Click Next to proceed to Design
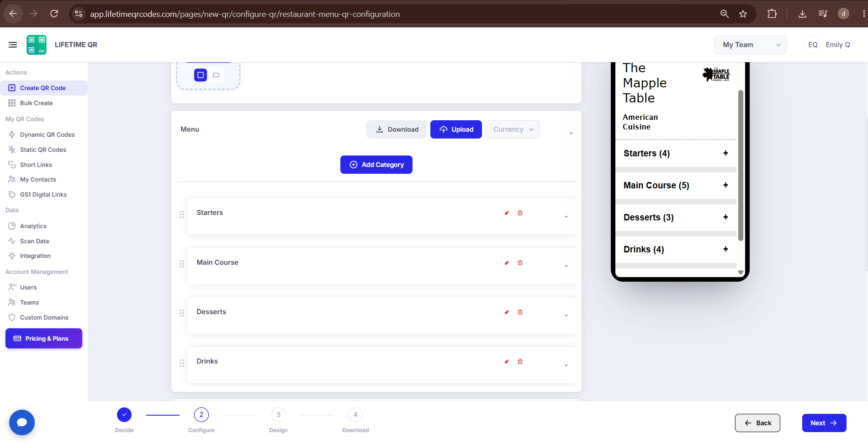This screenshot has height=444, width=868. coord(824,423)
